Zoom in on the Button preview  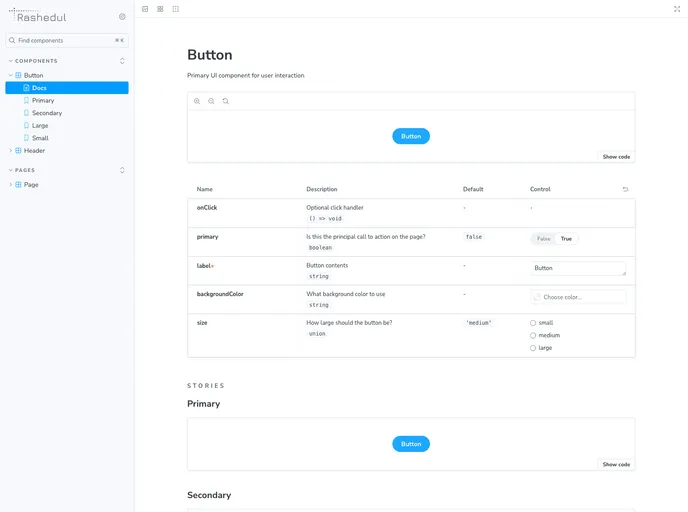click(197, 101)
